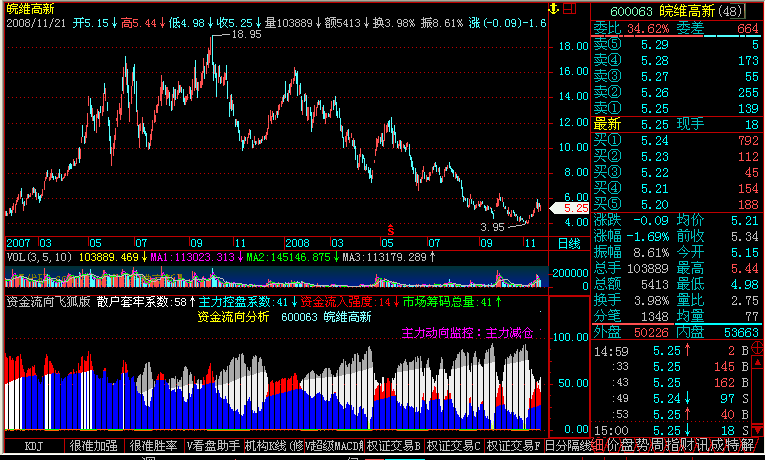The width and height of the screenshot is (765, 460).
Task: Select the 解 side tab
Action: 746,445
